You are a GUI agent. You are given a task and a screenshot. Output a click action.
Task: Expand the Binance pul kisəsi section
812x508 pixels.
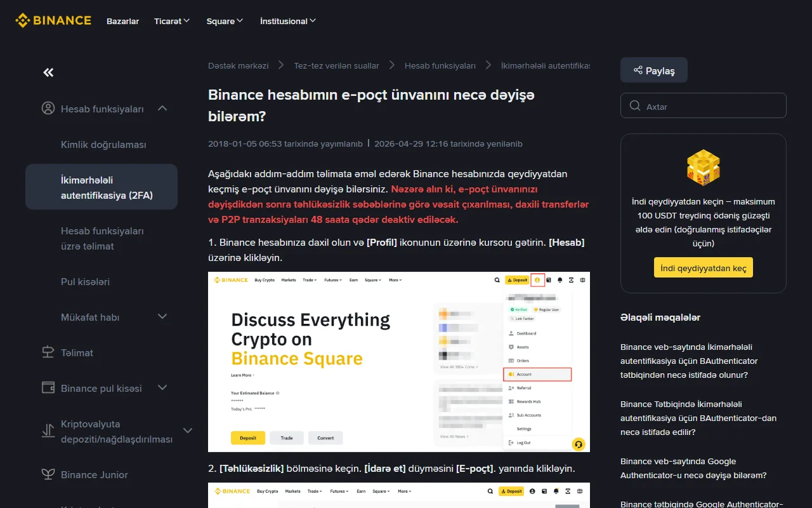click(162, 388)
